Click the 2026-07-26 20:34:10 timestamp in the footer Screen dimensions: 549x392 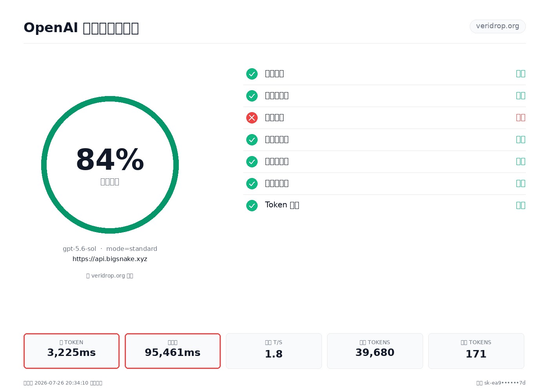click(62, 383)
